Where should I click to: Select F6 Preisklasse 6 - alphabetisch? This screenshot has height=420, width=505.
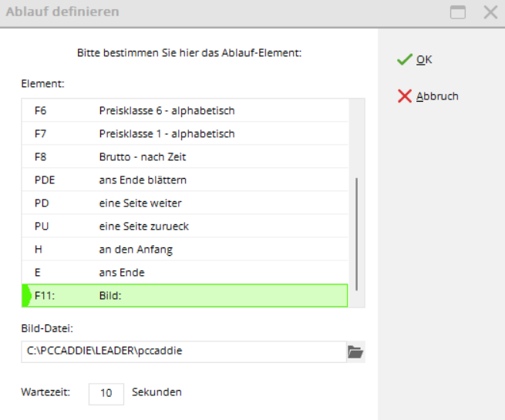coord(167,110)
